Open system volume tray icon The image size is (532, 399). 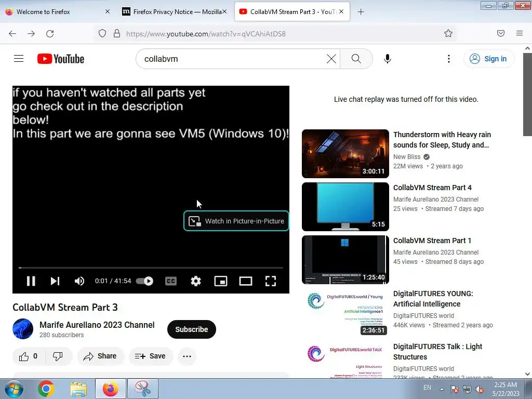(x=480, y=389)
